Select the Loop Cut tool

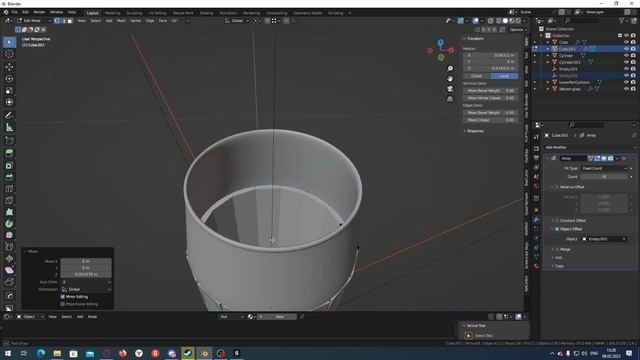(x=9, y=189)
